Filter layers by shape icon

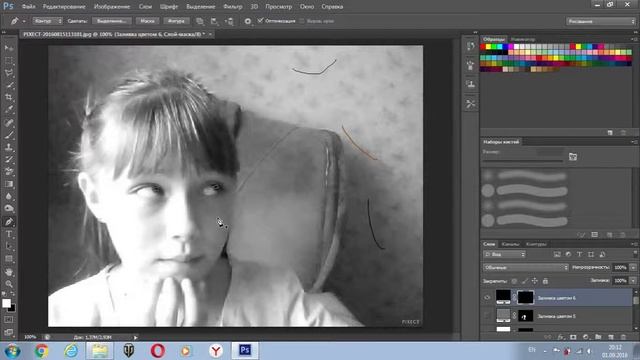(591, 254)
